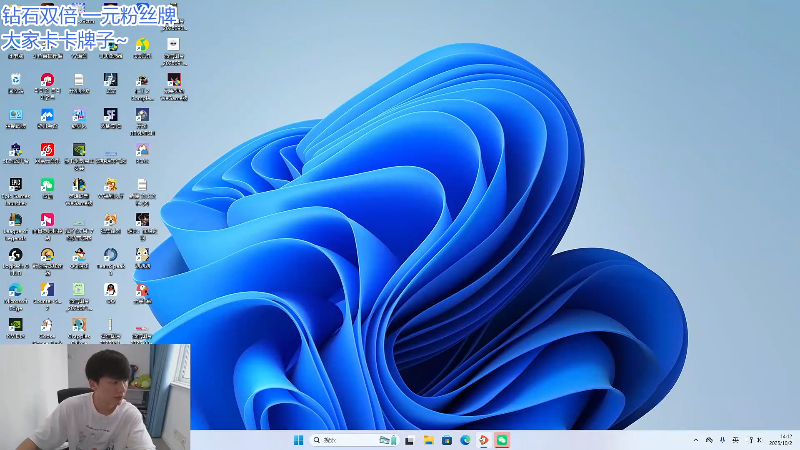Open File Explorer from the taskbar
The image size is (800, 450).
click(428, 440)
